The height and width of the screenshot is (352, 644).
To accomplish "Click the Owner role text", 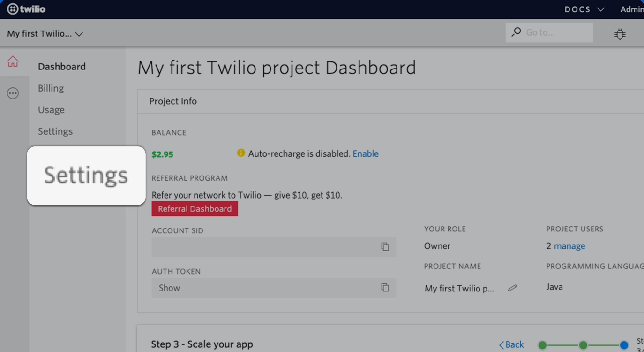I will (x=437, y=246).
